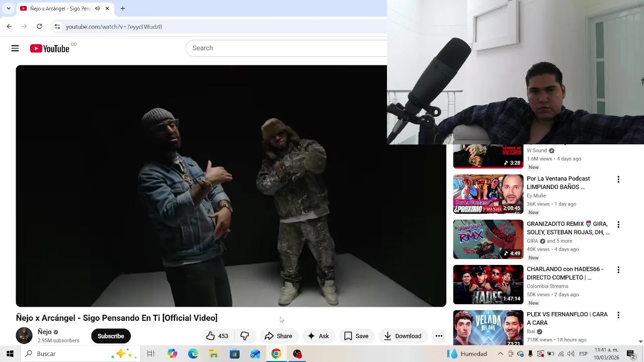644x362 pixels.
Task: Click the microphone tray icon
Action: tap(530, 354)
